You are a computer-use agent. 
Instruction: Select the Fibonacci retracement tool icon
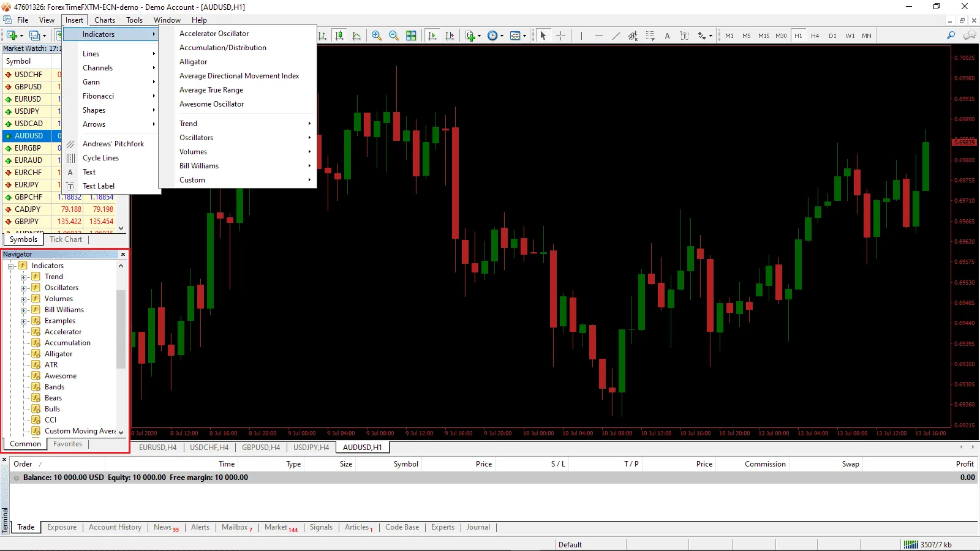click(x=650, y=36)
